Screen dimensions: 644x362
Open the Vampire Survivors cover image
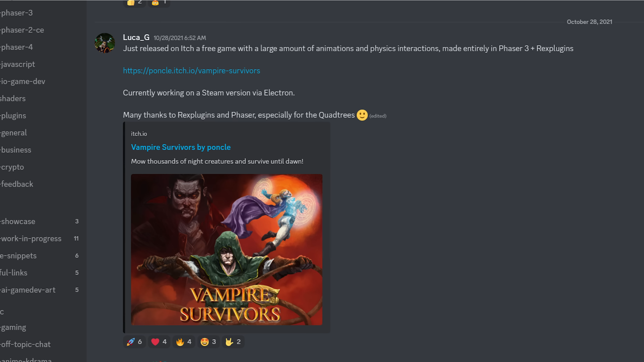tap(227, 250)
